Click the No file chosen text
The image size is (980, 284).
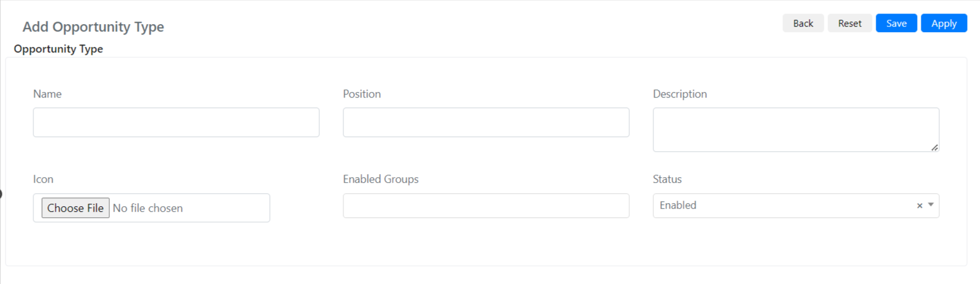148,208
